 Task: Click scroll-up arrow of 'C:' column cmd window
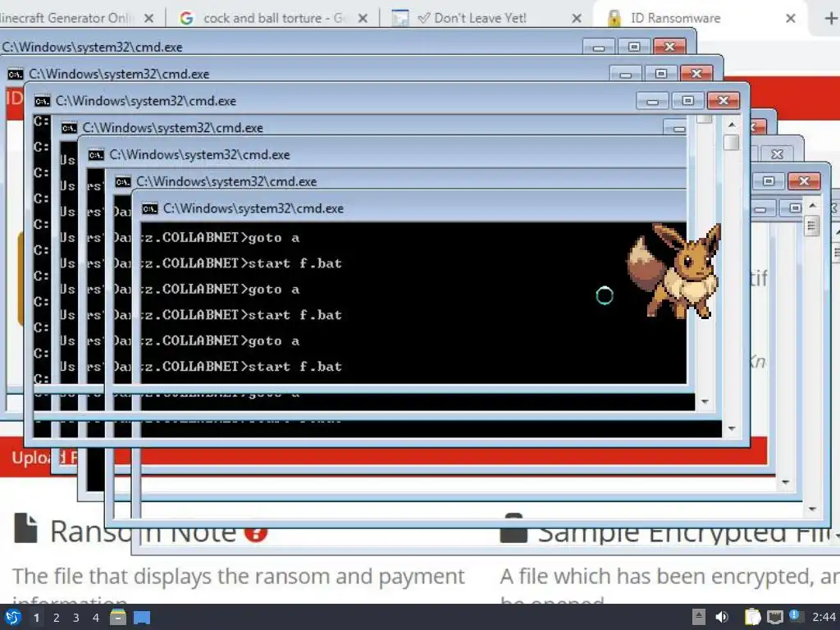point(732,125)
